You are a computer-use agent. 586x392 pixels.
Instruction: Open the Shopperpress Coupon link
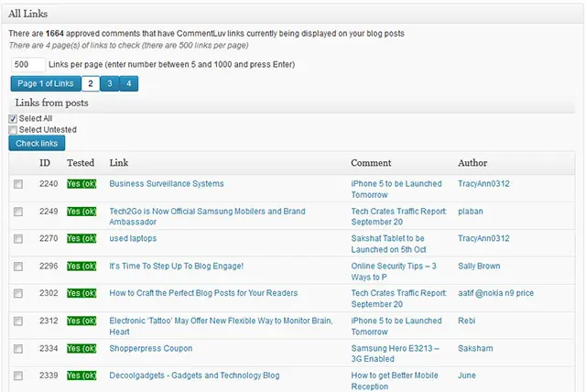(150, 348)
